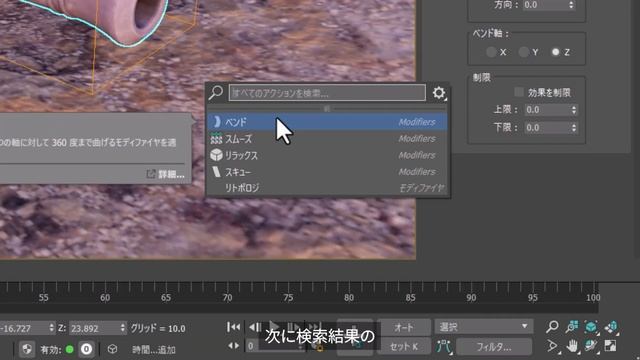Toggle Maximize Viewport icon

pyautogui.click(x=611, y=346)
